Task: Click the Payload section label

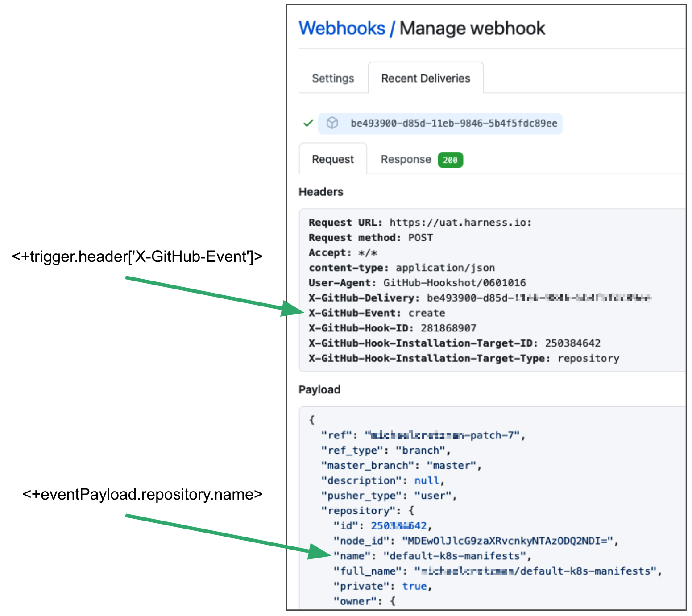Action: [319, 389]
